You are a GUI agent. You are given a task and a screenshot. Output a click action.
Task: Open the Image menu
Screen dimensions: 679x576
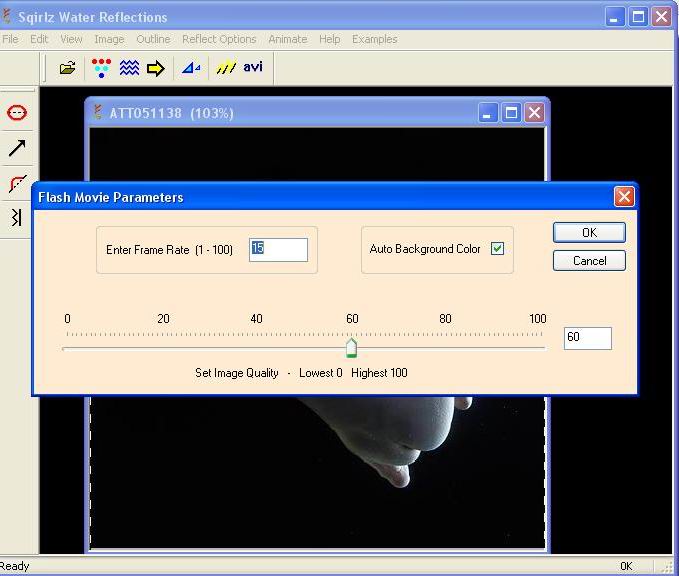coord(109,39)
